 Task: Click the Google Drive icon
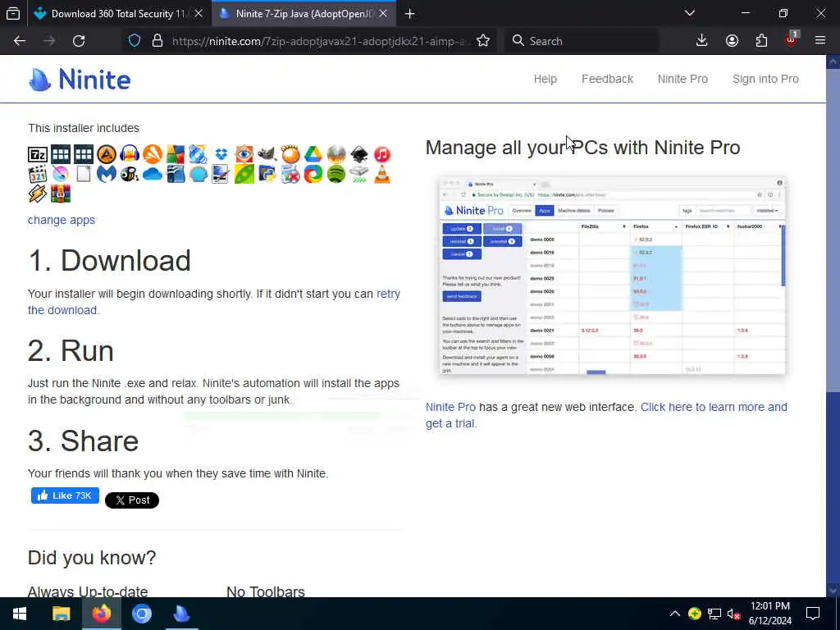(x=313, y=155)
